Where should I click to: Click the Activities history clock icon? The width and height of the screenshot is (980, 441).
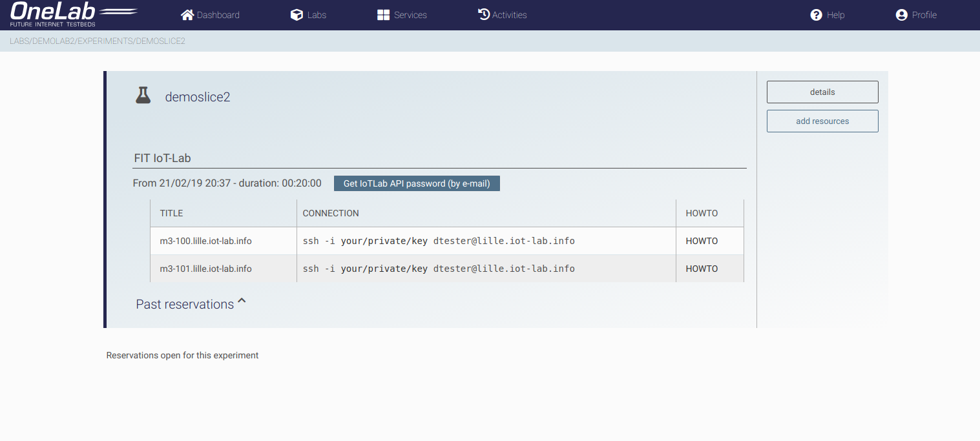484,14
